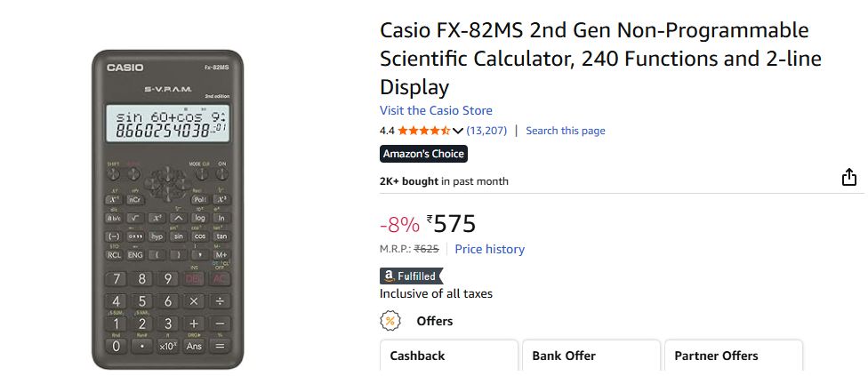
Task: Click the percent Offers icon
Action: (390, 321)
